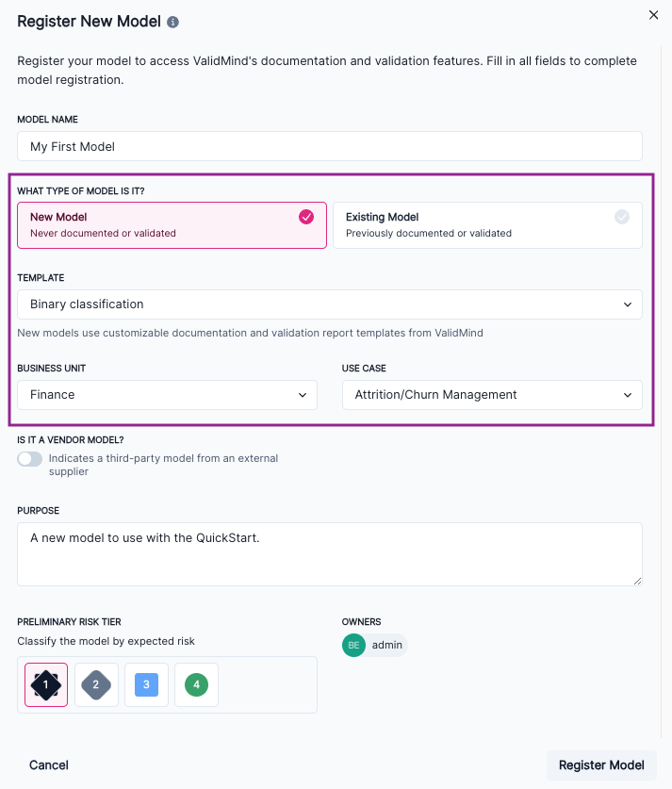The height and width of the screenshot is (789, 672).
Task: Click the gray check icon on Existing Model
Action: pos(621,217)
